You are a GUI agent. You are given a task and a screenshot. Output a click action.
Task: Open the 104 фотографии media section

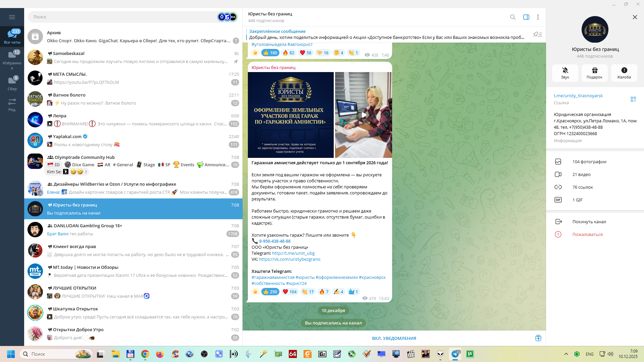coord(589,162)
